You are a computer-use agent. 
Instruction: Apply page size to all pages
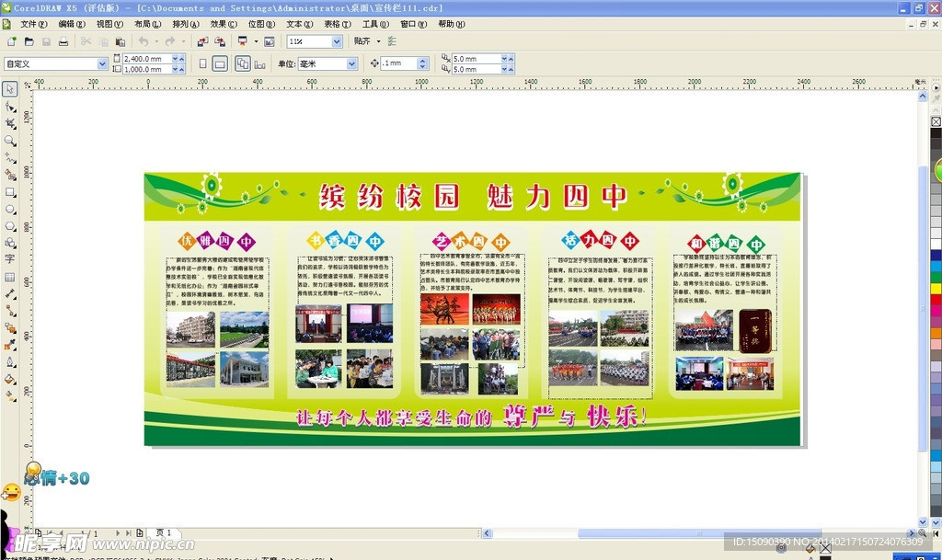click(243, 63)
